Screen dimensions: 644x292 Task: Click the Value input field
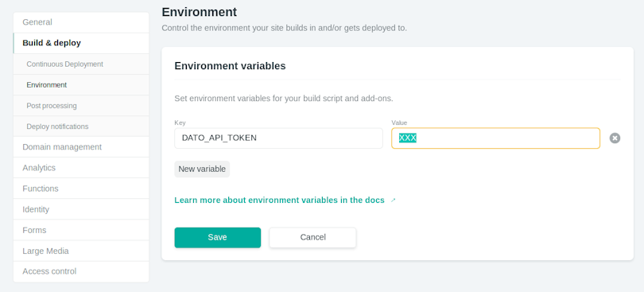tap(496, 138)
